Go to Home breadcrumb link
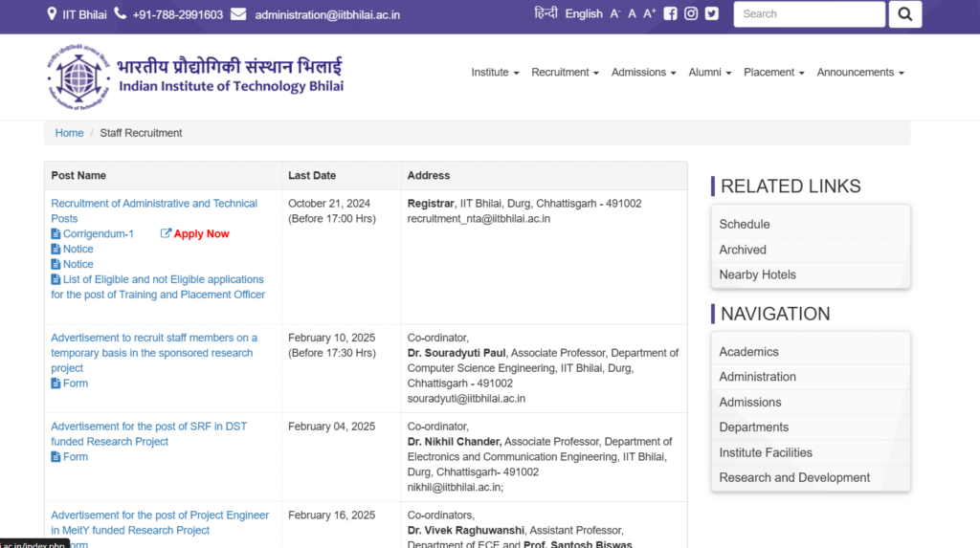The width and height of the screenshot is (980, 548). pos(69,133)
